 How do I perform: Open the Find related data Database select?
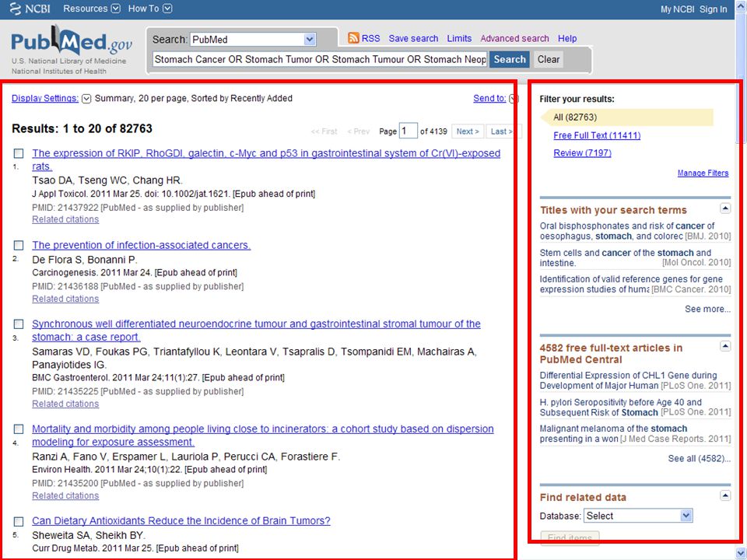tap(638, 516)
